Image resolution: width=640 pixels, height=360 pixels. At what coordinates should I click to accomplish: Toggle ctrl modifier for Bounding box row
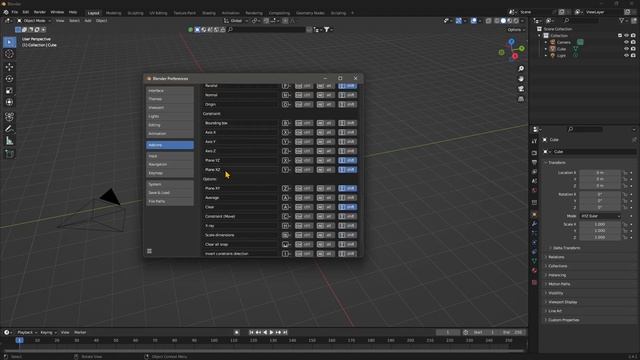pyautogui.click(x=304, y=123)
